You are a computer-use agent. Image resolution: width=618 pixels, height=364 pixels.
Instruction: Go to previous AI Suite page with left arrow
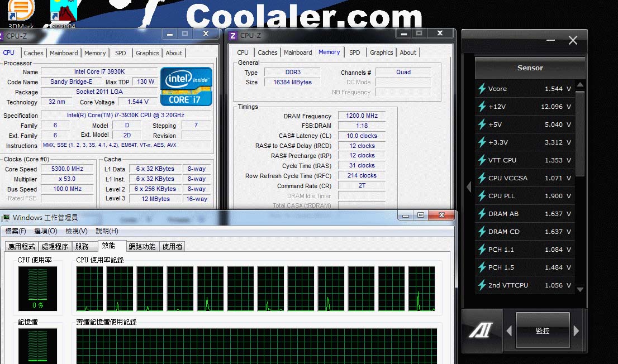[509, 331]
